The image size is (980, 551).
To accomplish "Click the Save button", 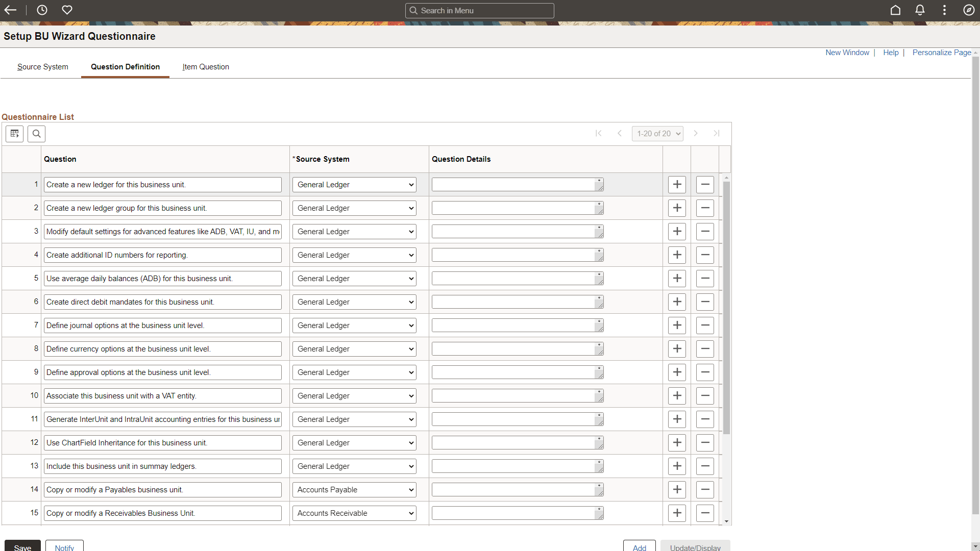I will 22,546.
